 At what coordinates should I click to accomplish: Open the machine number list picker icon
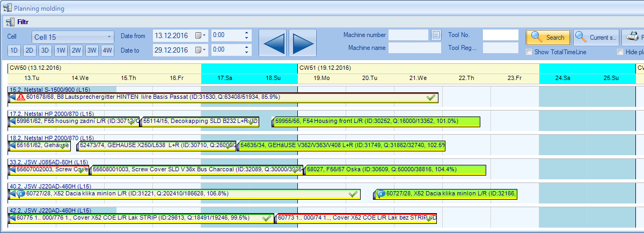tap(436, 35)
